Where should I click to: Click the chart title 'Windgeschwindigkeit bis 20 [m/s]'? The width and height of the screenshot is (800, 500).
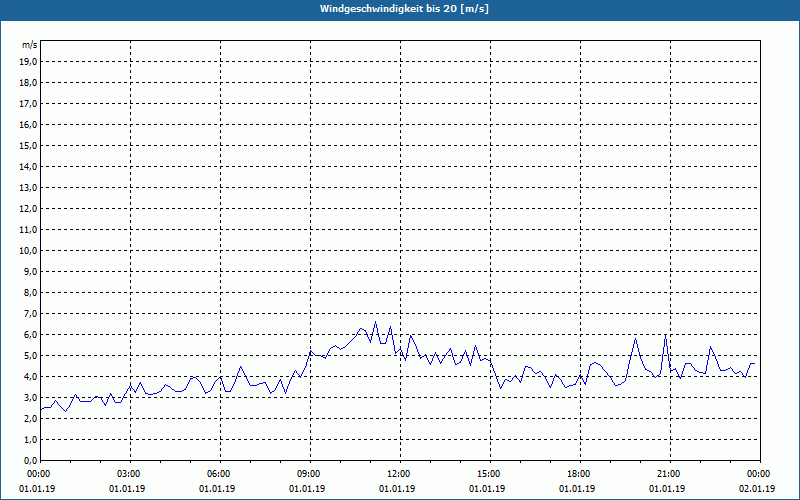(x=404, y=9)
